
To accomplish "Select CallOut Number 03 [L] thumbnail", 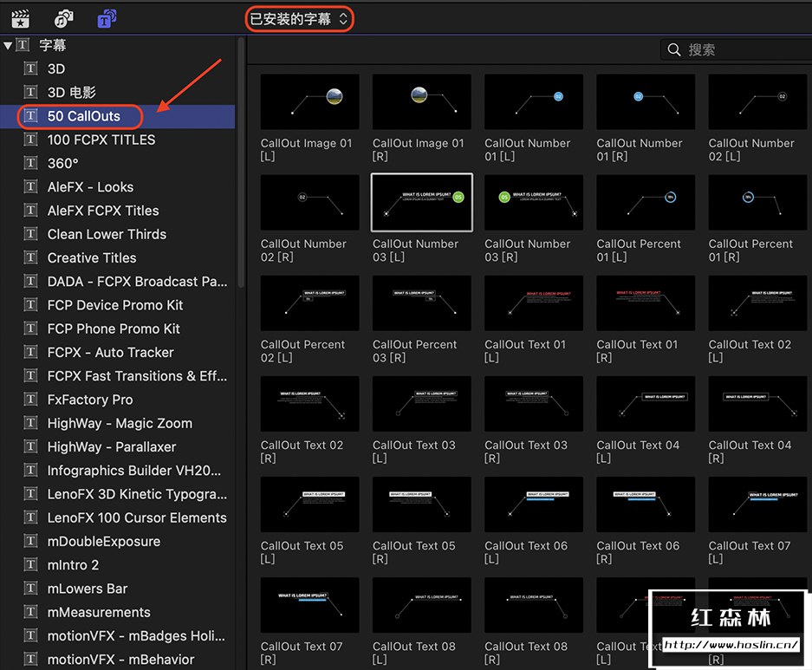I will tap(421, 202).
